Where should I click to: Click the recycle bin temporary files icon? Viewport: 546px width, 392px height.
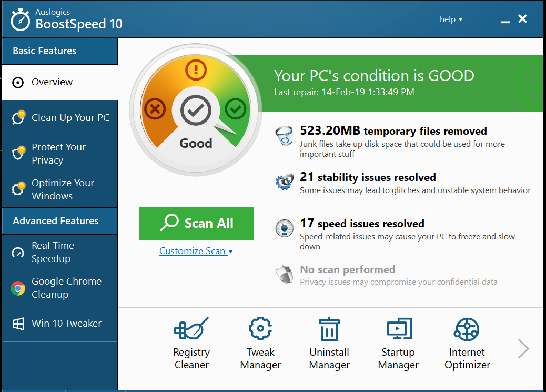[284, 136]
